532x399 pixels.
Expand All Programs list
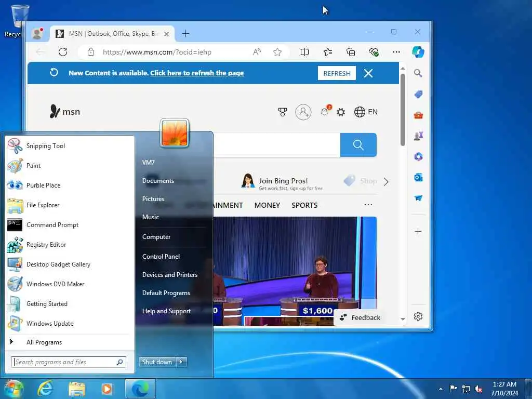(70, 342)
